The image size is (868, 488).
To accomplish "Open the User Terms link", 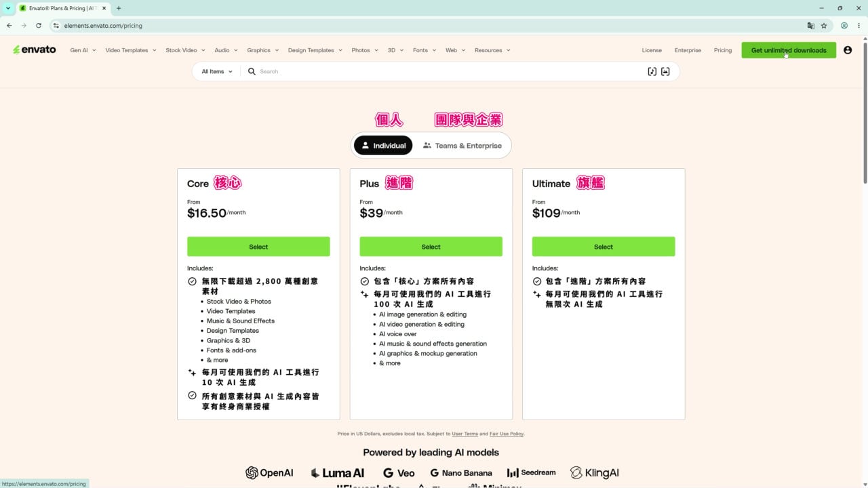I will point(465,434).
